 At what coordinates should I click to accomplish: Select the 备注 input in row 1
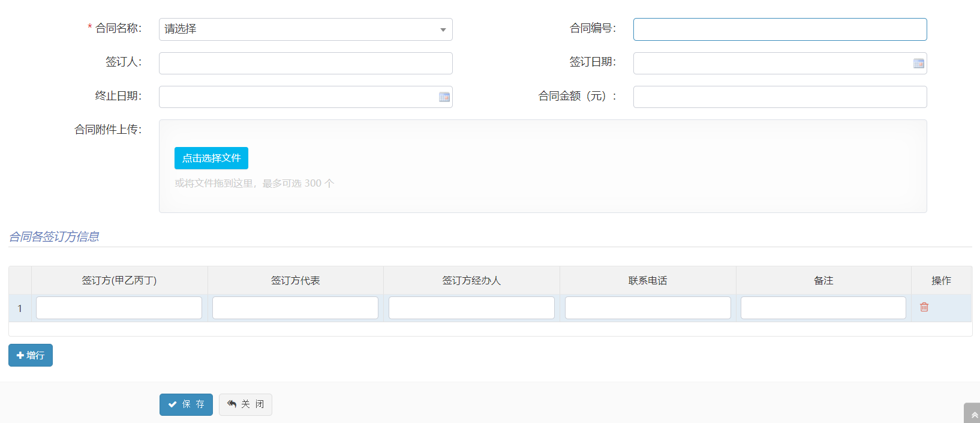823,308
